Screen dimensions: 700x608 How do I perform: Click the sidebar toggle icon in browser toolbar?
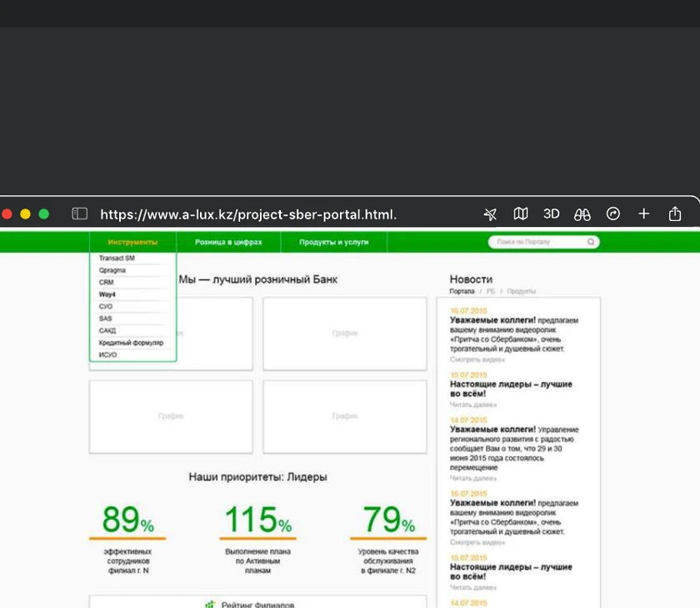[x=80, y=214]
